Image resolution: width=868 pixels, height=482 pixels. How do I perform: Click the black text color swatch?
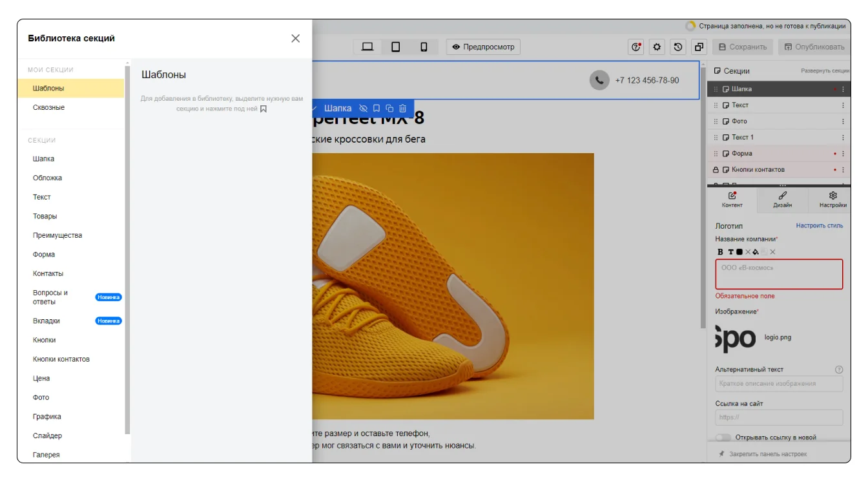[x=739, y=252]
